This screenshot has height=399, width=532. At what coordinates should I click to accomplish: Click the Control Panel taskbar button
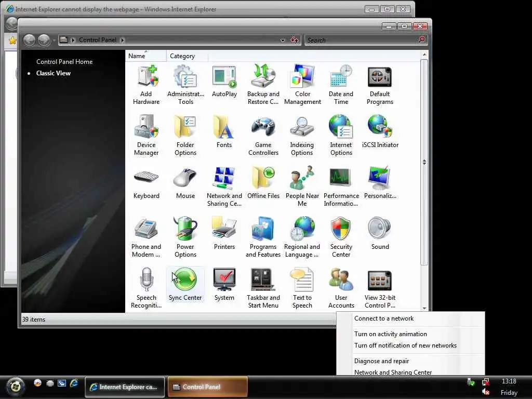pyautogui.click(x=208, y=387)
